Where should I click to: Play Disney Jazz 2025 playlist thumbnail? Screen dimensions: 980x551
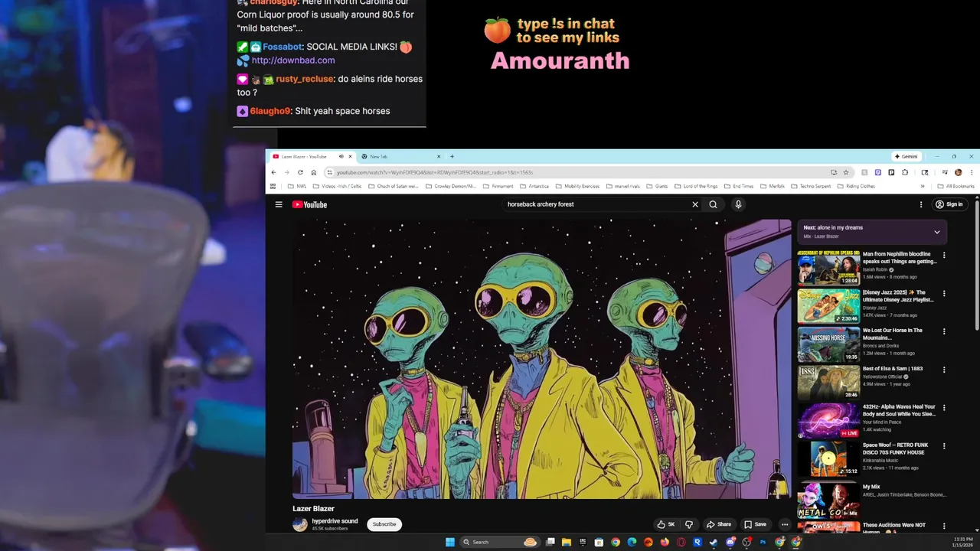(x=828, y=306)
